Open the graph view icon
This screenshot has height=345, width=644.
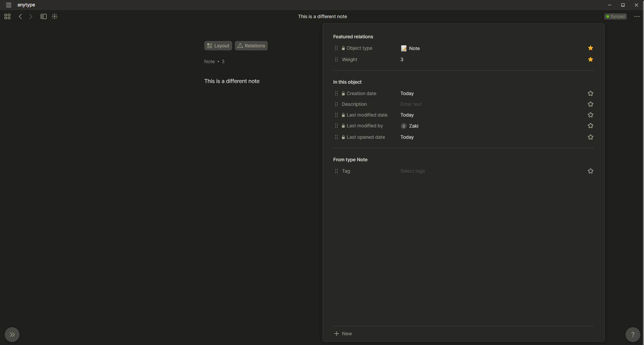(55, 16)
